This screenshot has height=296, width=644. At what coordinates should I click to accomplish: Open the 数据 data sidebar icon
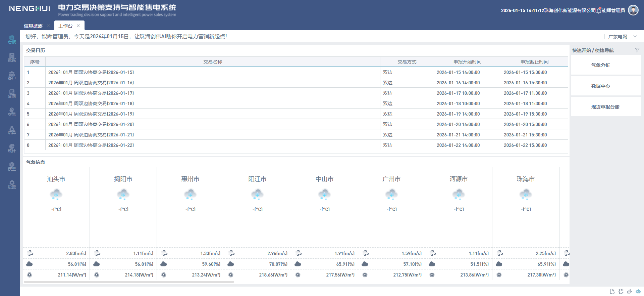point(12,57)
